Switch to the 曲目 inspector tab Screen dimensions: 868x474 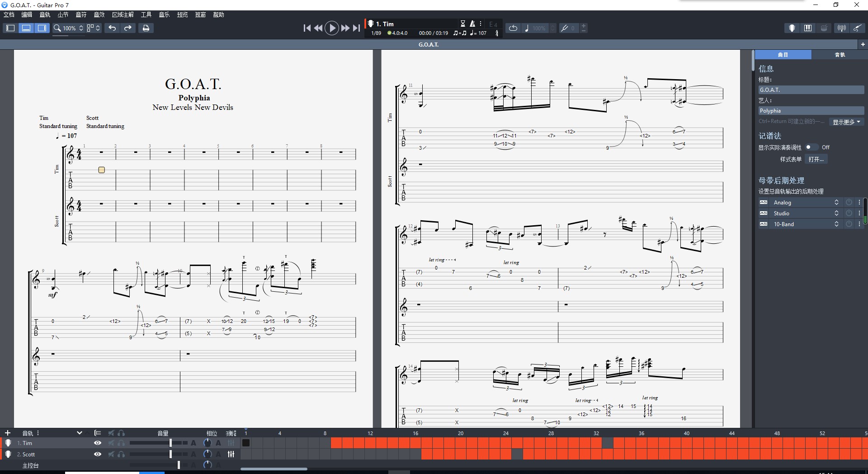click(783, 55)
